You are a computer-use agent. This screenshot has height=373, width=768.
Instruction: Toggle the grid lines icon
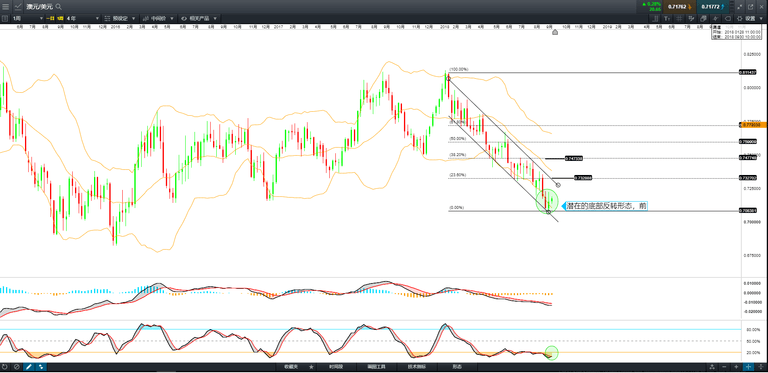[x=679, y=18]
